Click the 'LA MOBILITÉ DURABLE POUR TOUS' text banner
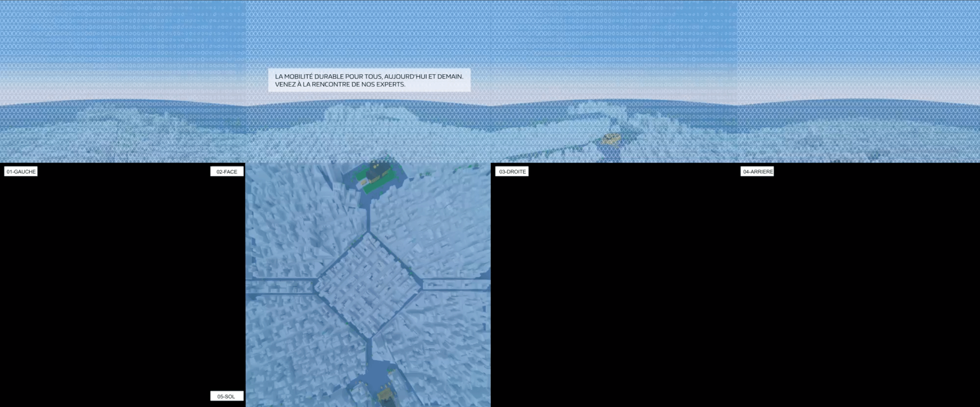Image resolution: width=980 pixels, height=407 pixels. point(369,80)
